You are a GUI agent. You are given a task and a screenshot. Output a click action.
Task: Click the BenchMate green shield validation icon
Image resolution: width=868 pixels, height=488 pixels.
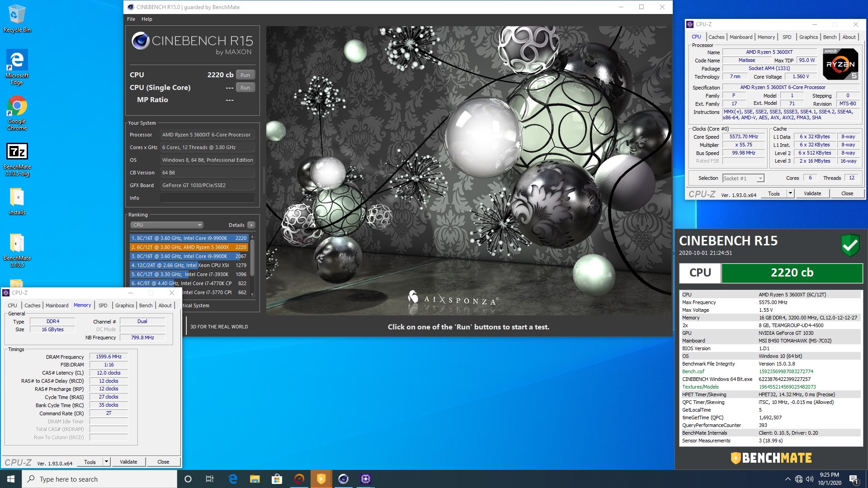(850, 245)
